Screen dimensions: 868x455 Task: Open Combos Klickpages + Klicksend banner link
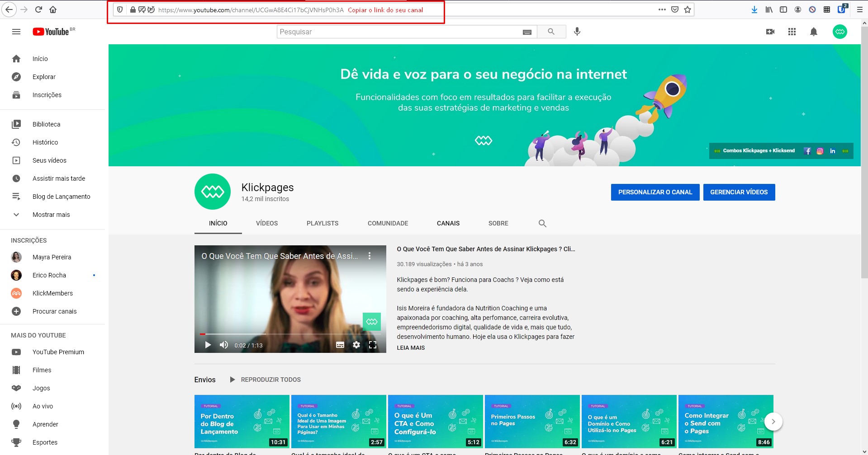pyautogui.click(x=759, y=150)
